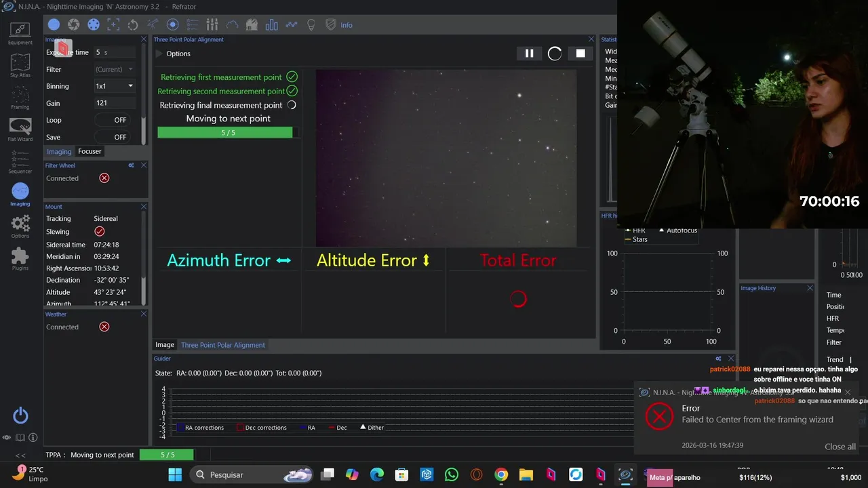
Task: Toggle the plate solving crosshair panel icon
Action: (x=113, y=24)
